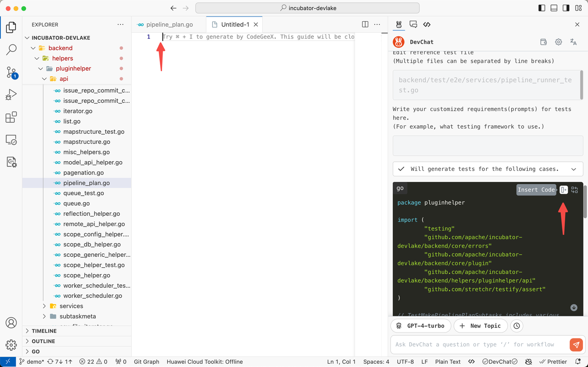Select the GPT-4-turbo model button
Screen dimensions: 588x367
pos(421,326)
